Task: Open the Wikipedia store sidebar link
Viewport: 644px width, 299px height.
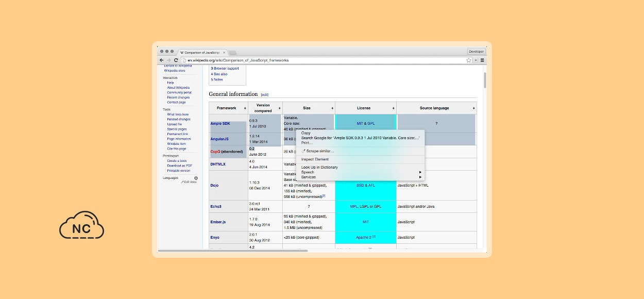Action: [175, 71]
